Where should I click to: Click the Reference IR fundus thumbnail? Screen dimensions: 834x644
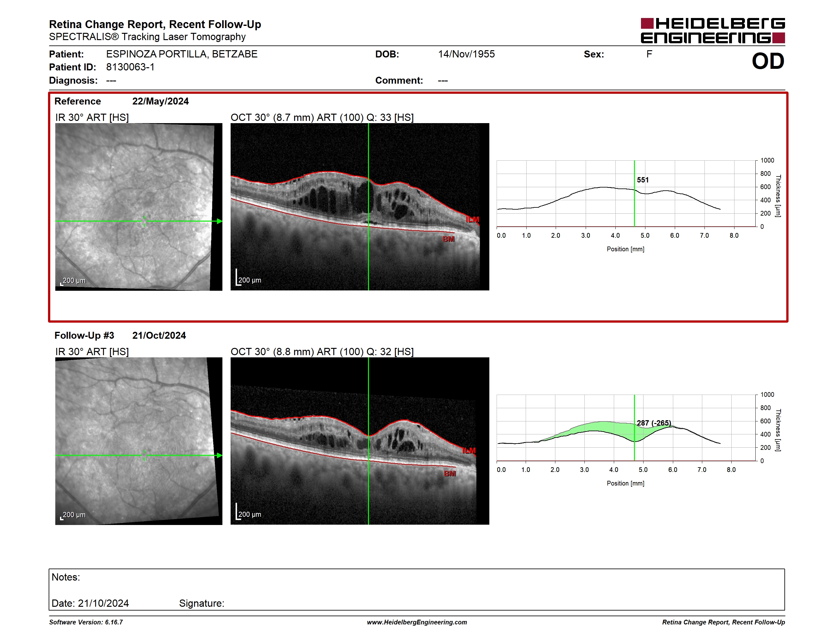click(x=139, y=207)
